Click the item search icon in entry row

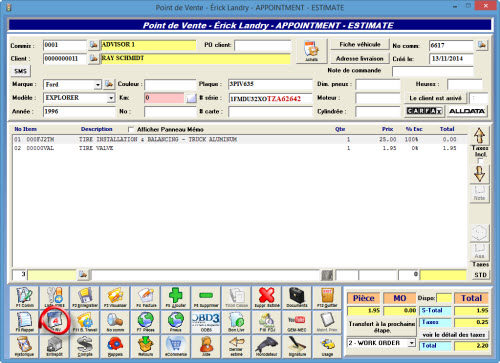pyautogui.click(x=83, y=275)
